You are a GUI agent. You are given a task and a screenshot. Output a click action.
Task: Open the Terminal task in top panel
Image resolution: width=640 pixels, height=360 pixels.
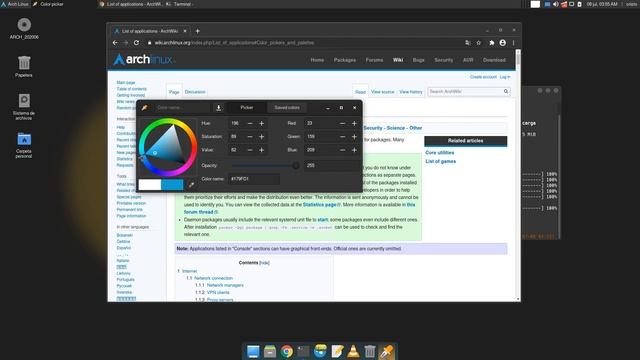tap(179, 4)
